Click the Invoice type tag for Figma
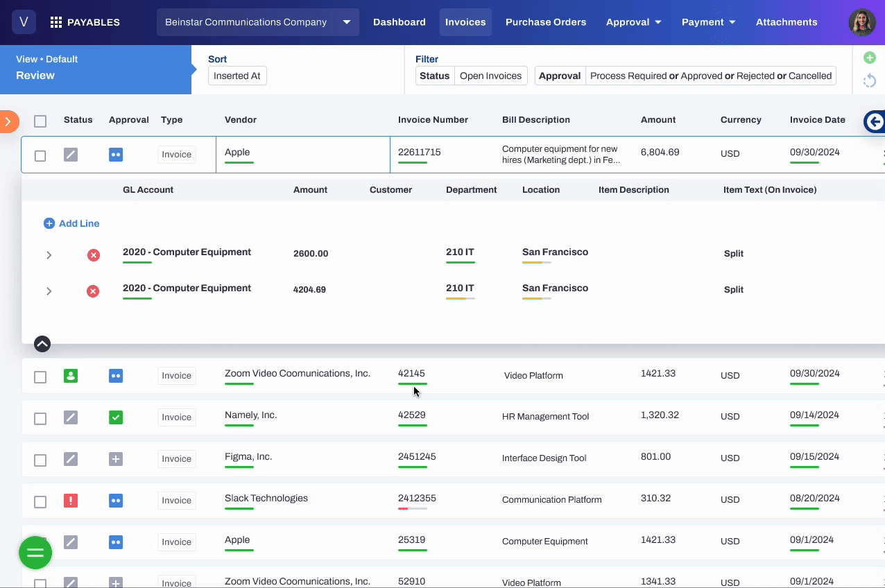The image size is (885, 588). (x=177, y=459)
